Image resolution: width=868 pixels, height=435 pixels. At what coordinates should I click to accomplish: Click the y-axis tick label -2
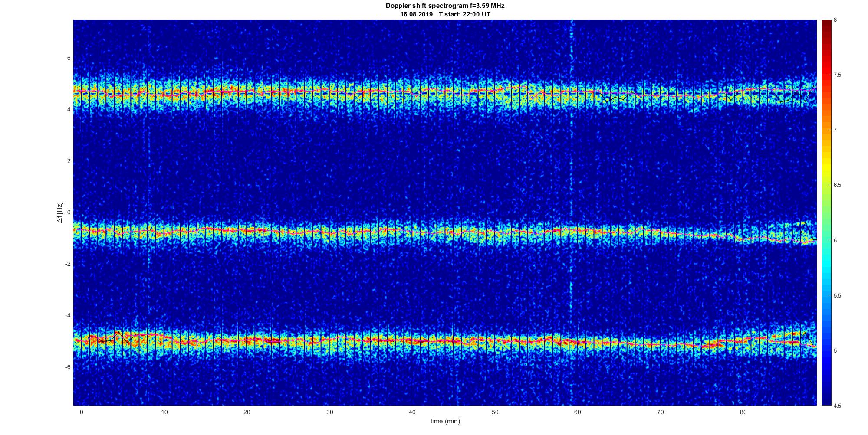coord(68,264)
